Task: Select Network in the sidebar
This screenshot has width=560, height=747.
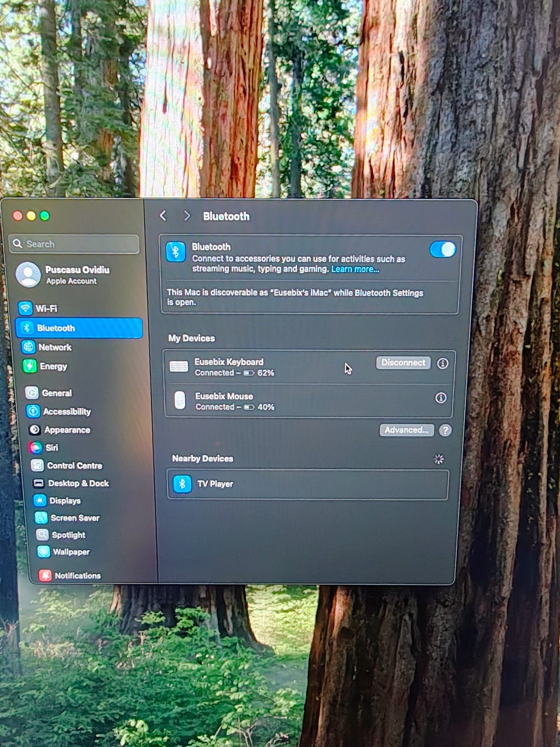Action: click(79, 347)
